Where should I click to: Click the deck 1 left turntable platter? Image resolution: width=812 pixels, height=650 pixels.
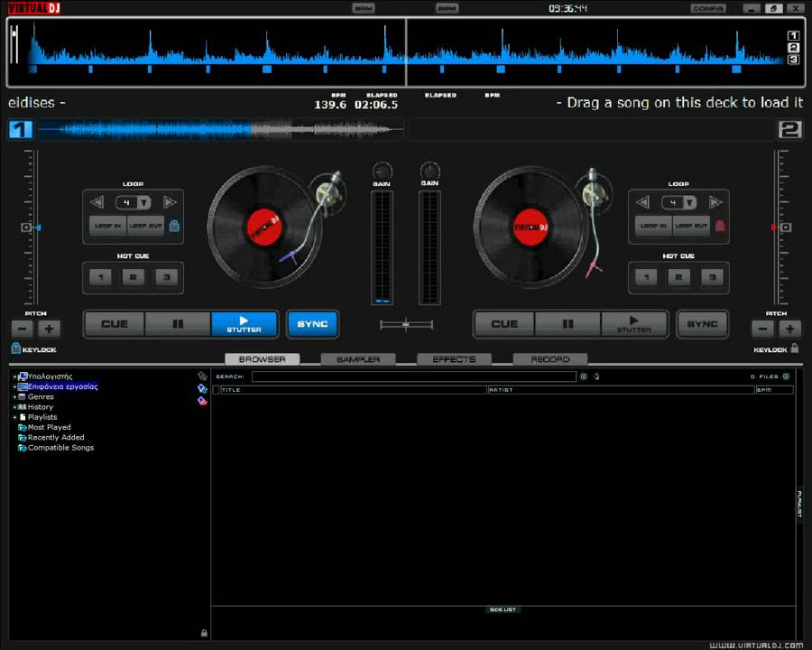(263, 227)
